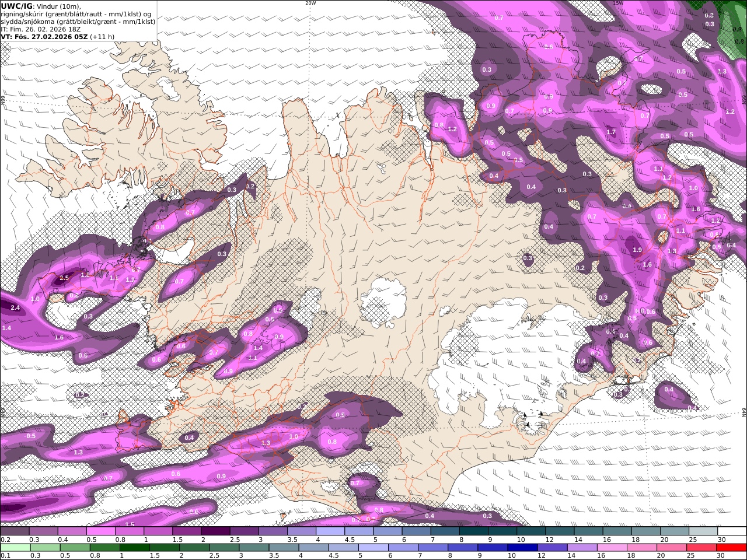Image resolution: width=747 pixels, height=560 pixels.
Task: Click the 2.5 value on the western map area
Action: pyautogui.click(x=64, y=278)
